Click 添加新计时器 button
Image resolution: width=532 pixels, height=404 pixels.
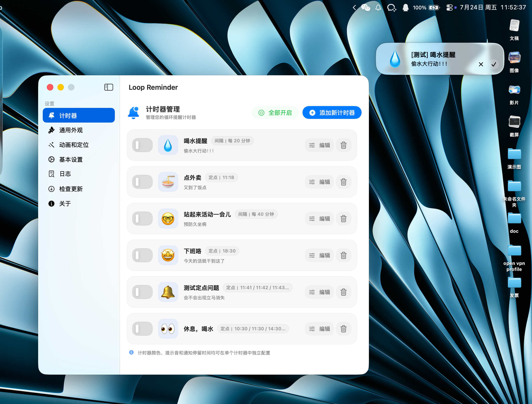point(332,112)
